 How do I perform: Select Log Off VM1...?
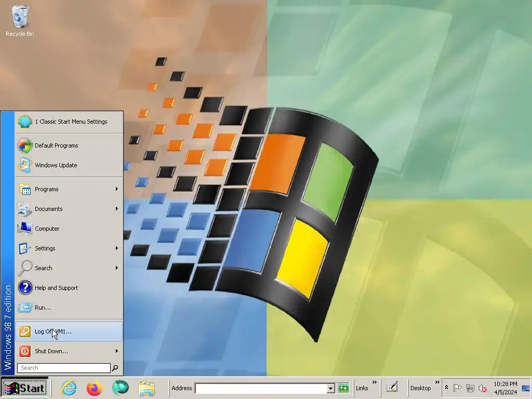click(x=69, y=331)
